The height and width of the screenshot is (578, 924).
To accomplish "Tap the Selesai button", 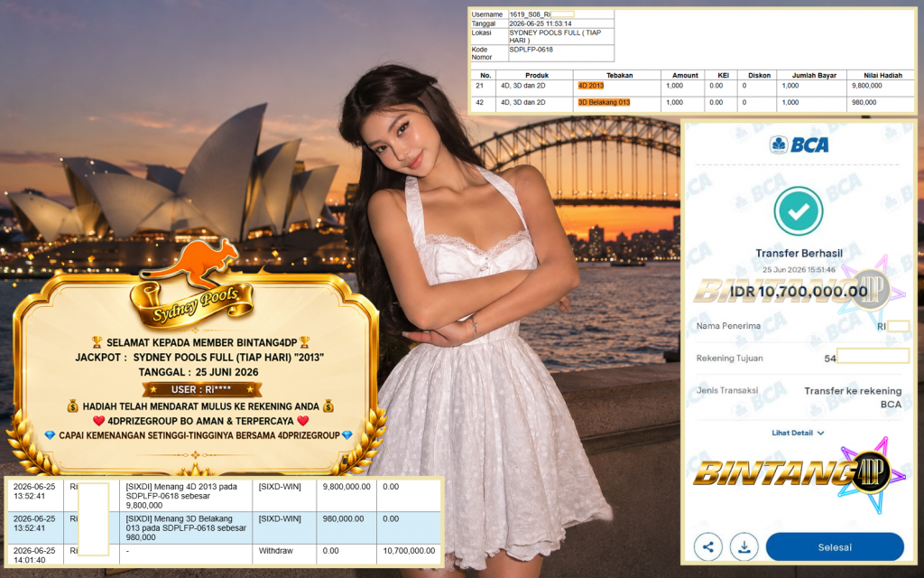I will point(835,546).
